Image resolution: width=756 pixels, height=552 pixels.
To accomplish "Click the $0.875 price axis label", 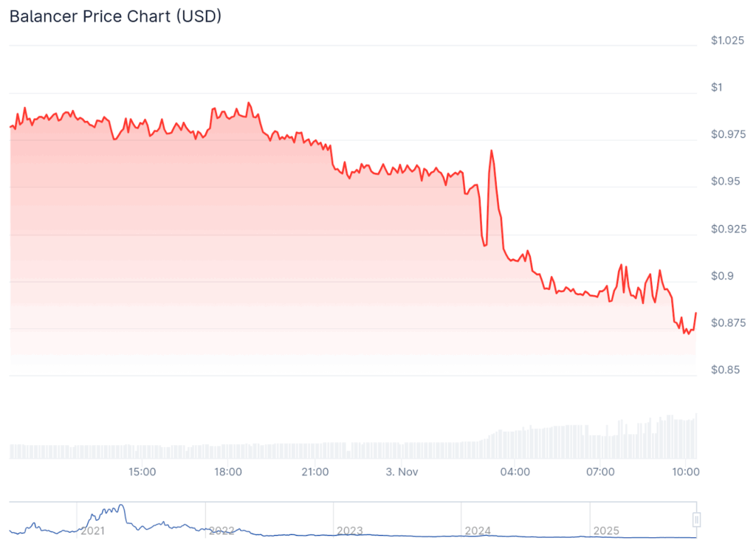I will pyautogui.click(x=727, y=322).
